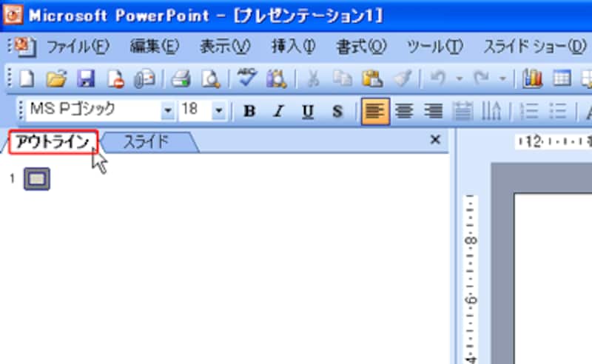The width and height of the screenshot is (592, 364).
Task: Open the スライドショー(D) menu
Action: tap(534, 47)
